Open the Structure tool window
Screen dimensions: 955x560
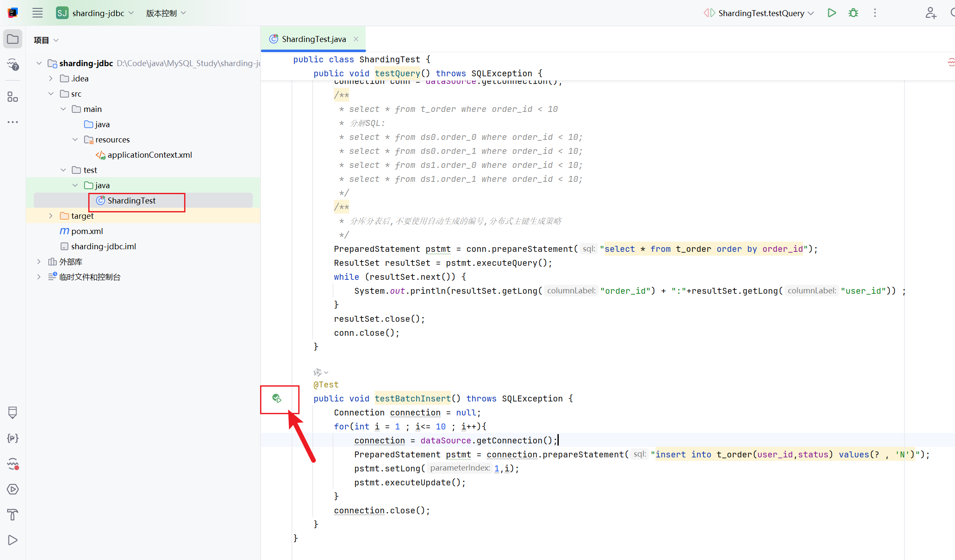(x=13, y=98)
